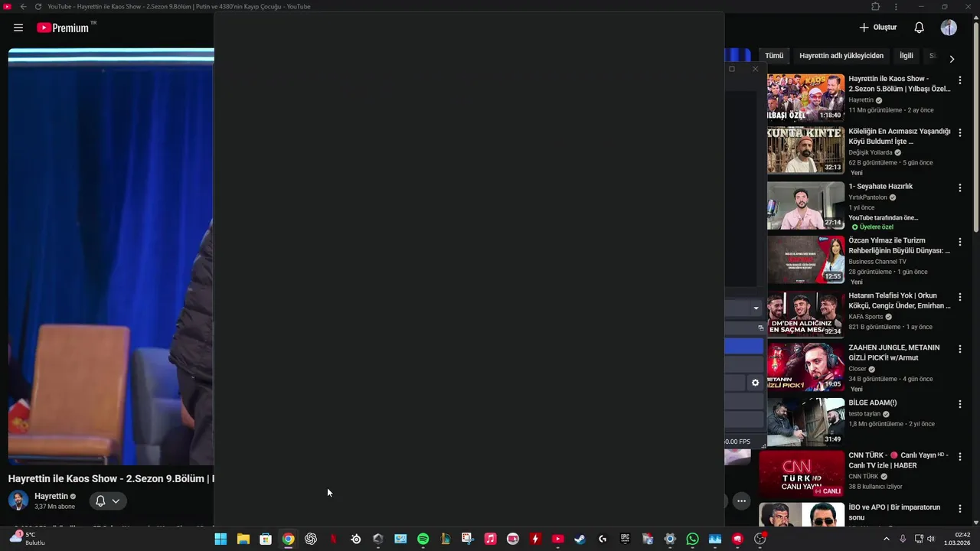This screenshot has height=551, width=980.
Task: Open options menu for CNN TÜRK live
Action: click(960, 457)
